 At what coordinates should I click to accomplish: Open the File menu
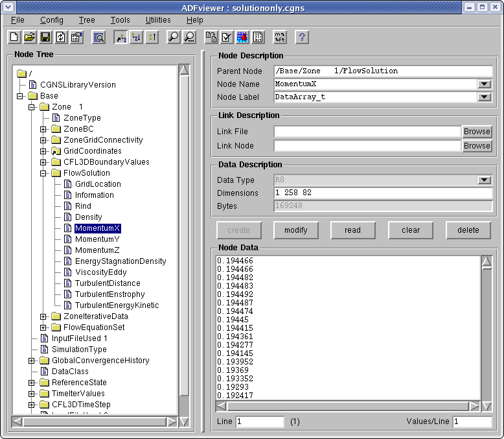tap(17, 20)
